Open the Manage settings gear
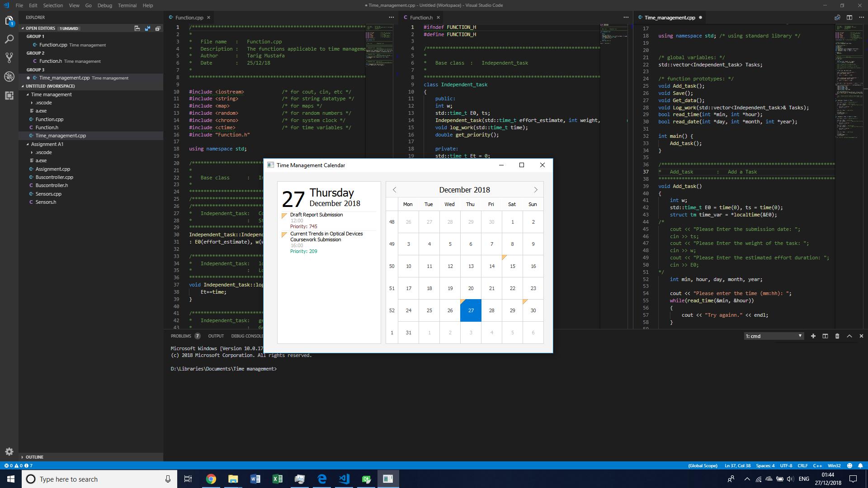This screenshot has width=868, height=488. pyautogui.click(x=9, y=451)
